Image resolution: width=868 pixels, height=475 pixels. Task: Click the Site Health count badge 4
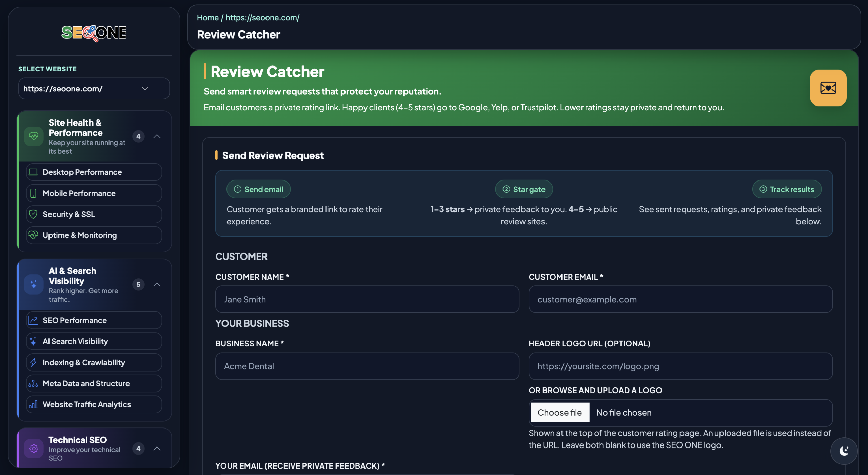pos(138,136)
